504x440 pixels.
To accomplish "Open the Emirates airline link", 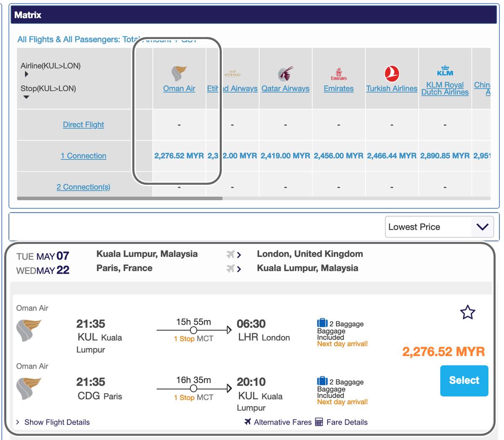I will coord(339,89).
